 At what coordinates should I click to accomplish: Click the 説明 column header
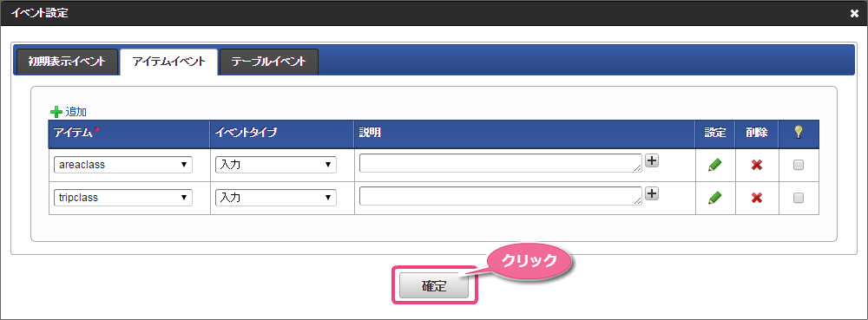point(525,134)
